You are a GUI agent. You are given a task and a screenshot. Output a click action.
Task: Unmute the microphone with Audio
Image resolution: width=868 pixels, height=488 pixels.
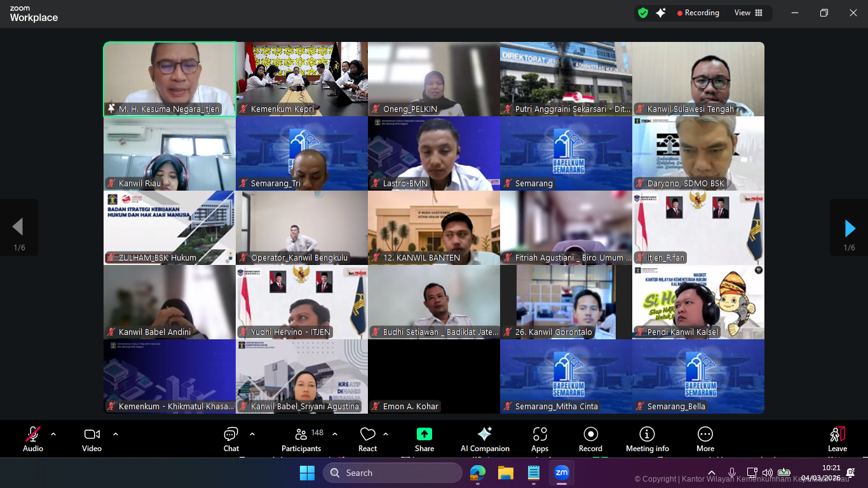click(33, 439)
